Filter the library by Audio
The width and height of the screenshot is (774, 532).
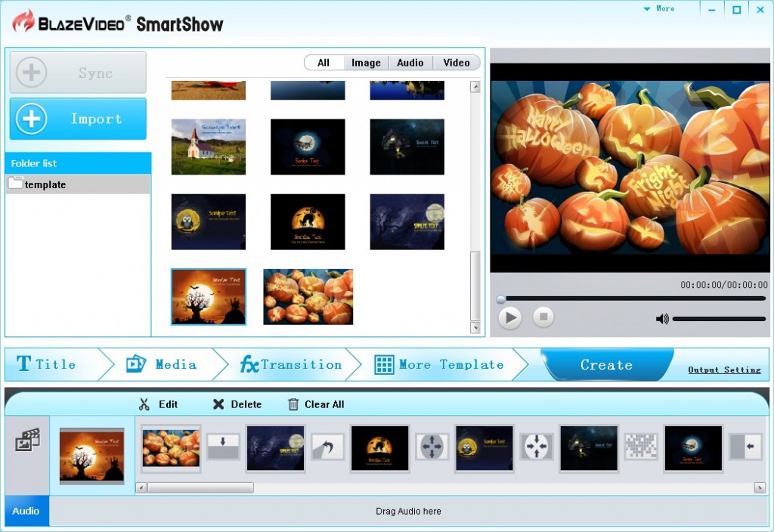[410, 63]
